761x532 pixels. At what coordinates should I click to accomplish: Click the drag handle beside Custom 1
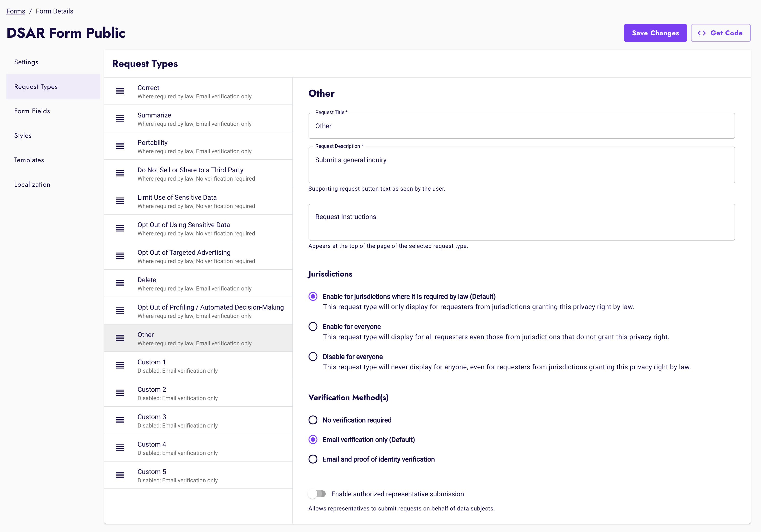tap(120, 365)
